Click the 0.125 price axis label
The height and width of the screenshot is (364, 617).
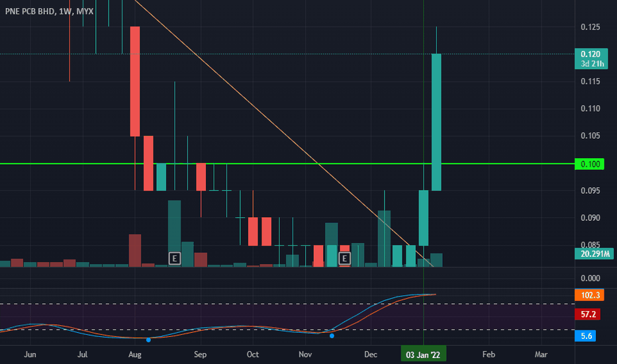(591, 26)
